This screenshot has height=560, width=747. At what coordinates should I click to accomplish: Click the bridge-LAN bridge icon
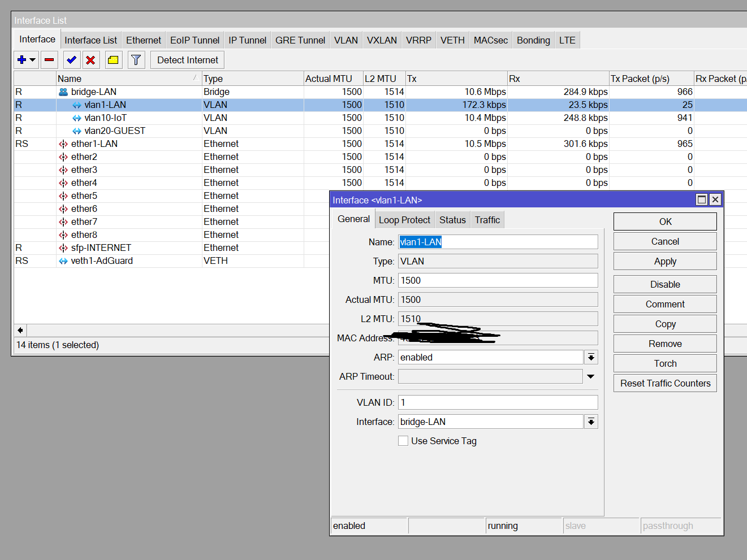[63, 92]
